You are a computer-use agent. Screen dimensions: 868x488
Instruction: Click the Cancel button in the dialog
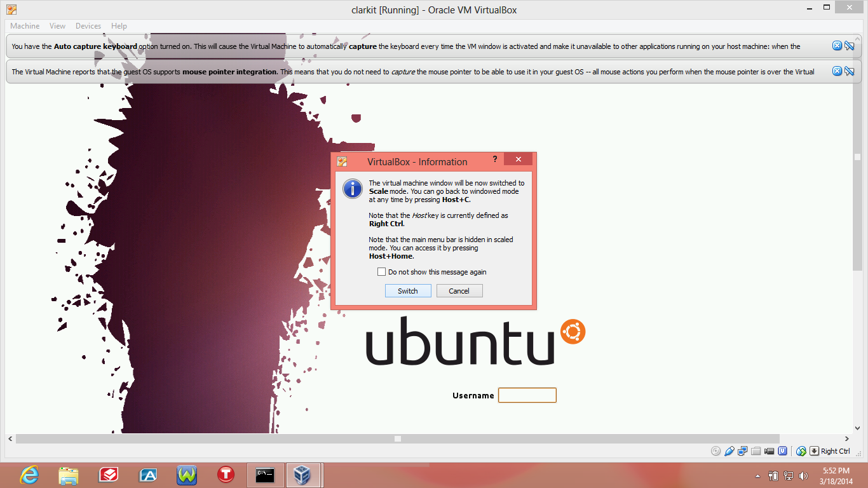tap(459, 291)
